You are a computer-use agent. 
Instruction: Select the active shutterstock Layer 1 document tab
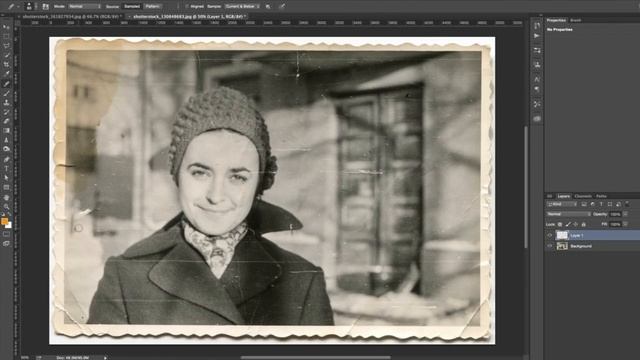pyautogui.click(x=188, y=17)
